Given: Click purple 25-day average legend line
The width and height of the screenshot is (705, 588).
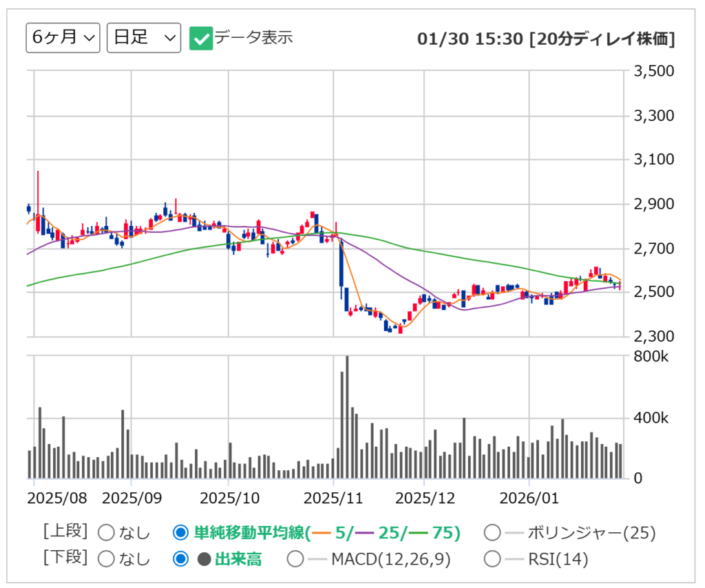Looking at the screenshot, I should (x=365, y=533).
